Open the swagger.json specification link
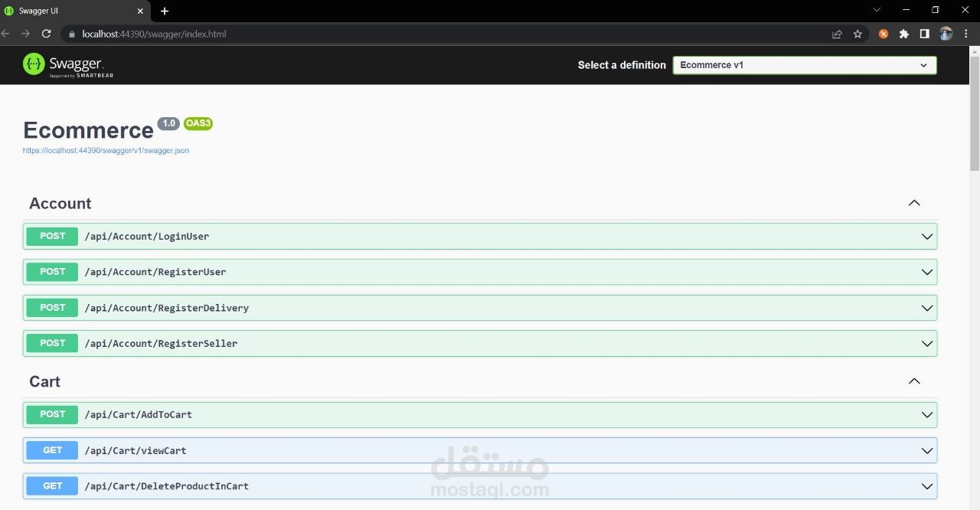 106,150
